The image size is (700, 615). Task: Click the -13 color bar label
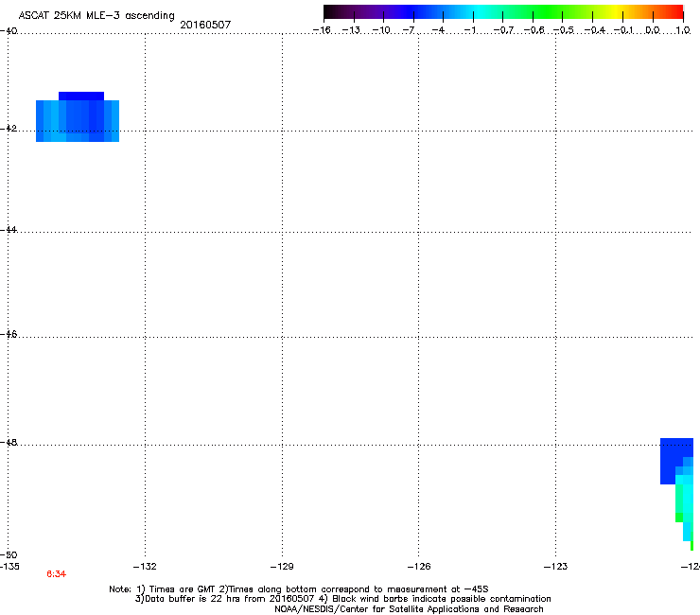[351, 30]
